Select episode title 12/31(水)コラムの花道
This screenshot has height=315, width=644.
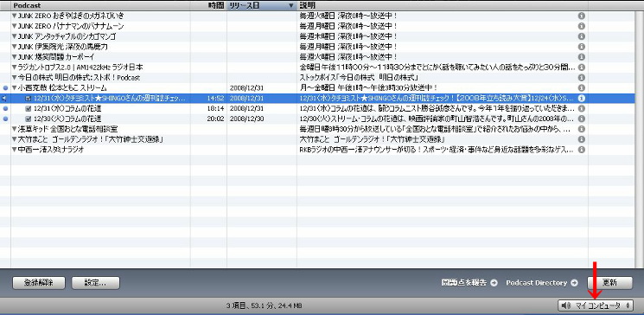[67, 109]
